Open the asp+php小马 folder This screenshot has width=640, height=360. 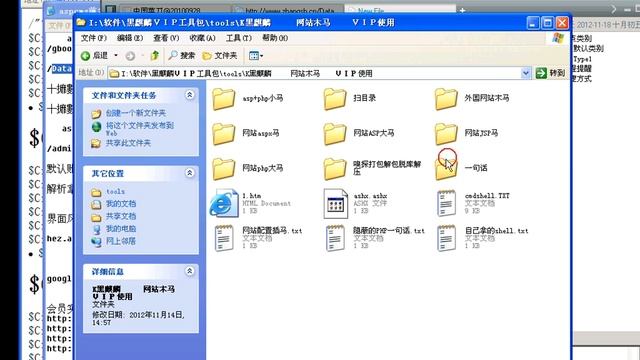247,98
